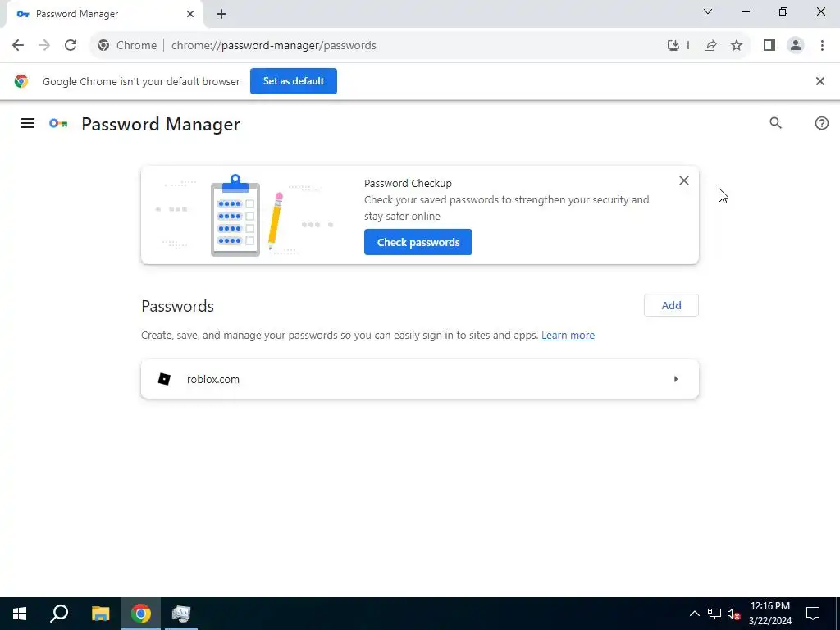Install the Password Manager app icon
This screenshot has width=840, height=630.
tap(673, 46)
